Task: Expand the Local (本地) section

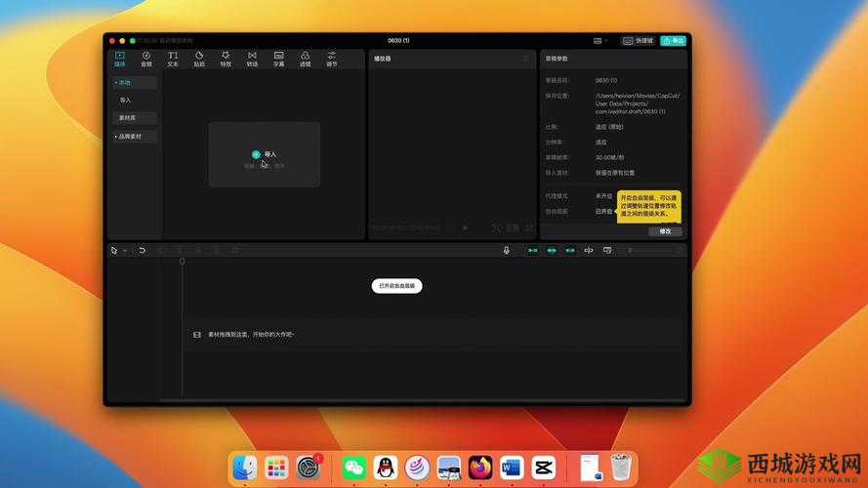Action: click(135, 82)
